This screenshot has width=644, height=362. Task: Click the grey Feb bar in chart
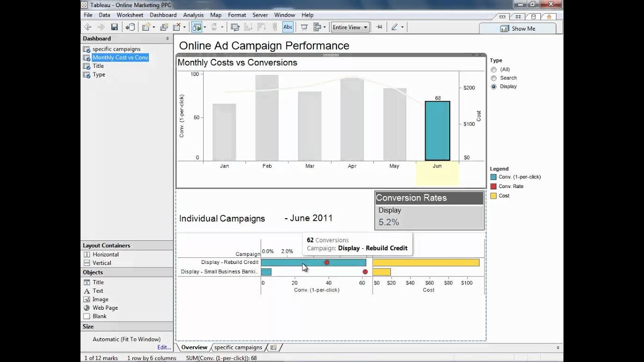pos(267,118)
